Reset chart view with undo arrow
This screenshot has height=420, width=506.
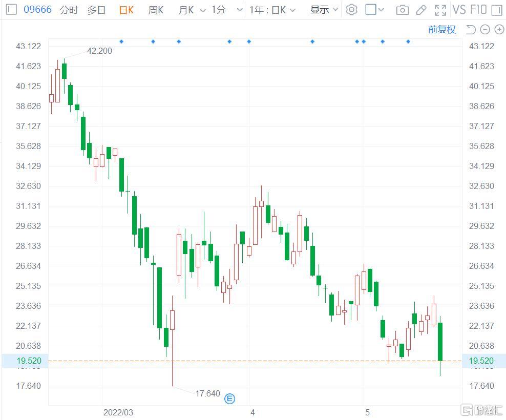[471, 30]
